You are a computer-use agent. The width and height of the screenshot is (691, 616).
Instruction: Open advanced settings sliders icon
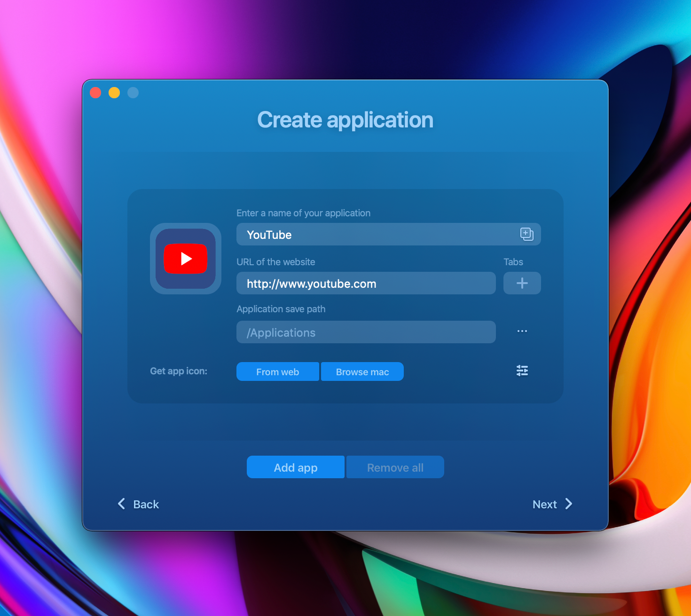click(x=522, y=371)
